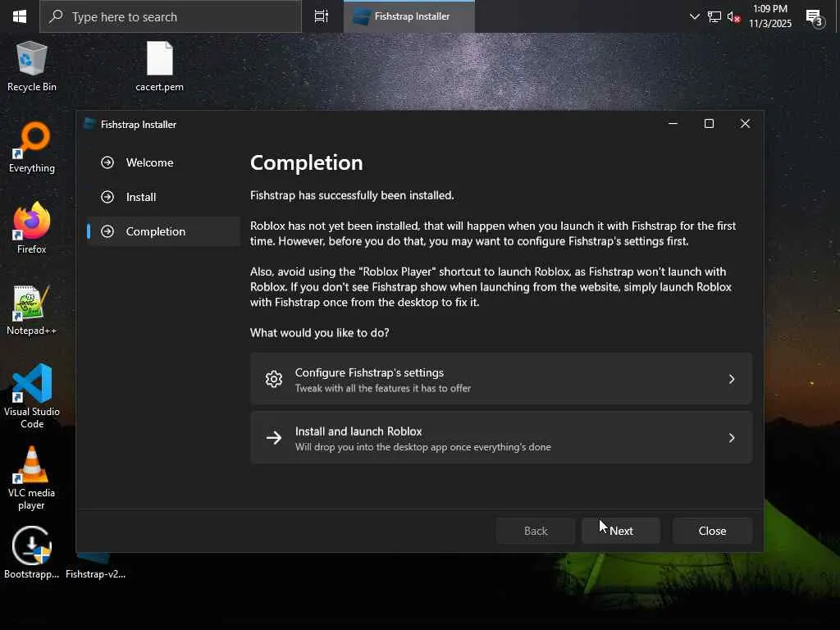The width and height of the screenshot is (840, 630).
Task: Switch to Fishstrap Installer taskbar button
Action: 409,16
